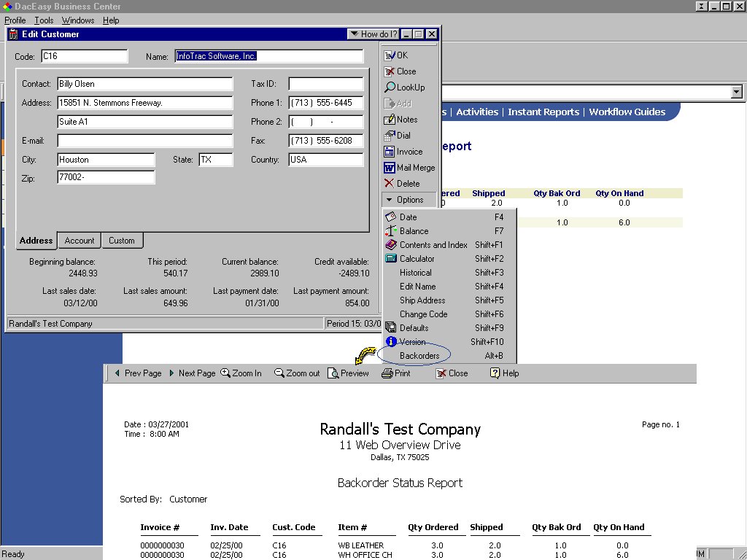Click the Backorder Status Report title
Screen dimensions: 747x560
[400, 483]
